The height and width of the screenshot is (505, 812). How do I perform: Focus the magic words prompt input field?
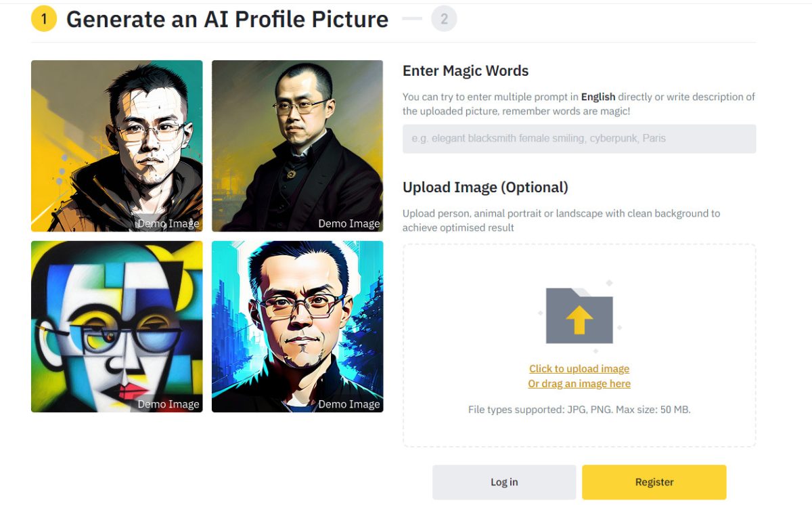579,139
